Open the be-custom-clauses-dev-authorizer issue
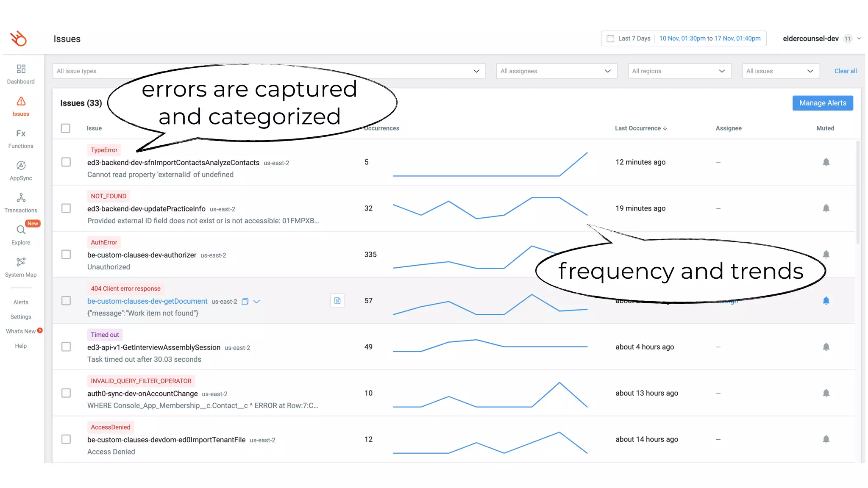Image resolution: width=868 pixels, height=488 pixels. tap(142, 255)
